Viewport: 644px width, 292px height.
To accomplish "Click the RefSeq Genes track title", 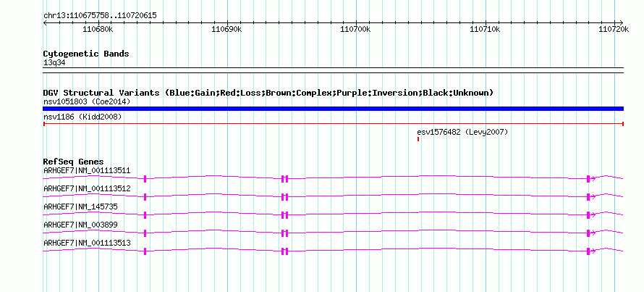I will click(x=74, y=162).
